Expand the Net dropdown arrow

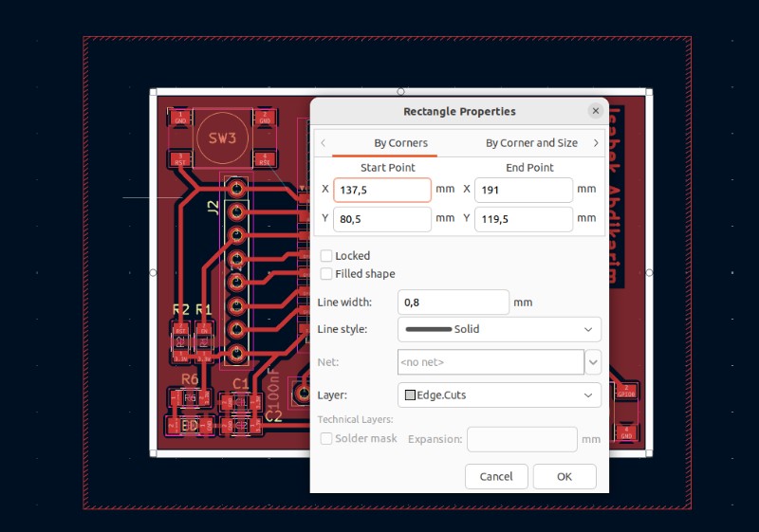(x=593, y=362)
